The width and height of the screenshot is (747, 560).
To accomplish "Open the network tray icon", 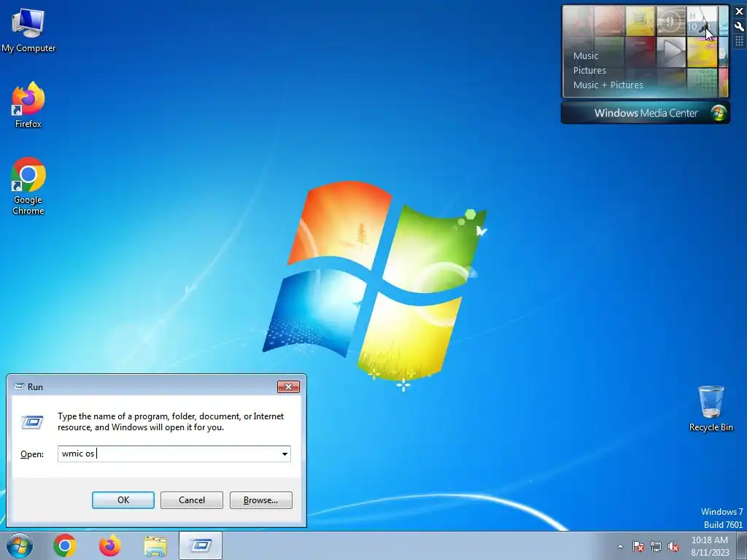I will click(x=656, y=546).
